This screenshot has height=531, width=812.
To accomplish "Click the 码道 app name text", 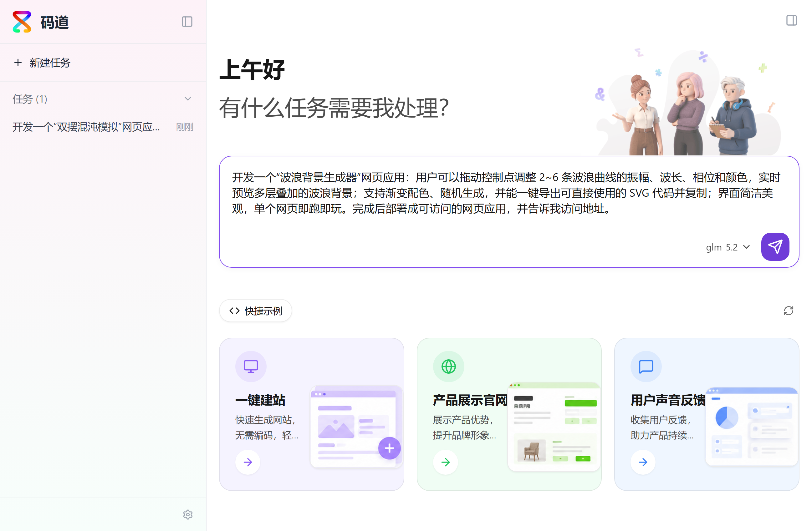I will click(x=54, y=23).
